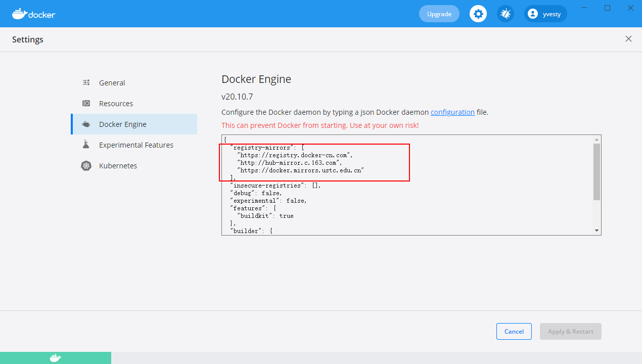Open the Settings gear icon

pyautogui.click(x=478, y=14)
